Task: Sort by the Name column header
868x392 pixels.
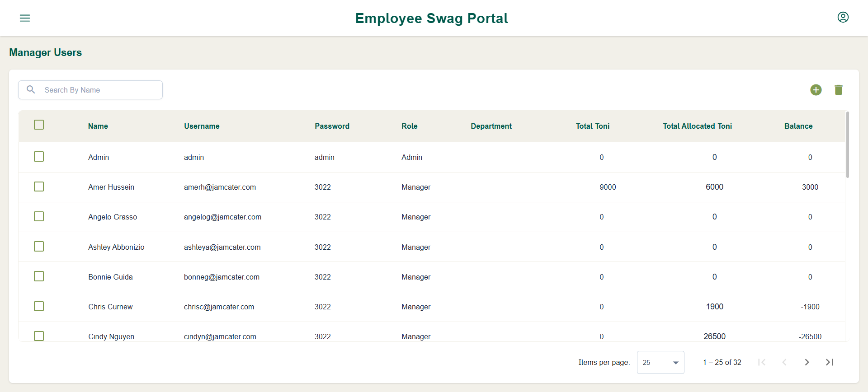Action: pyautogui.click(x=98, y=126)
